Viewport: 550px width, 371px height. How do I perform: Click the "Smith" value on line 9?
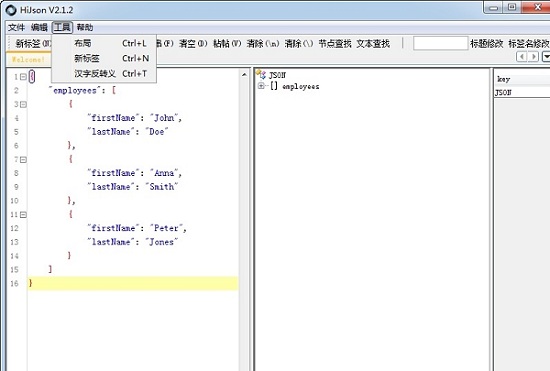(x=162, y=187)
